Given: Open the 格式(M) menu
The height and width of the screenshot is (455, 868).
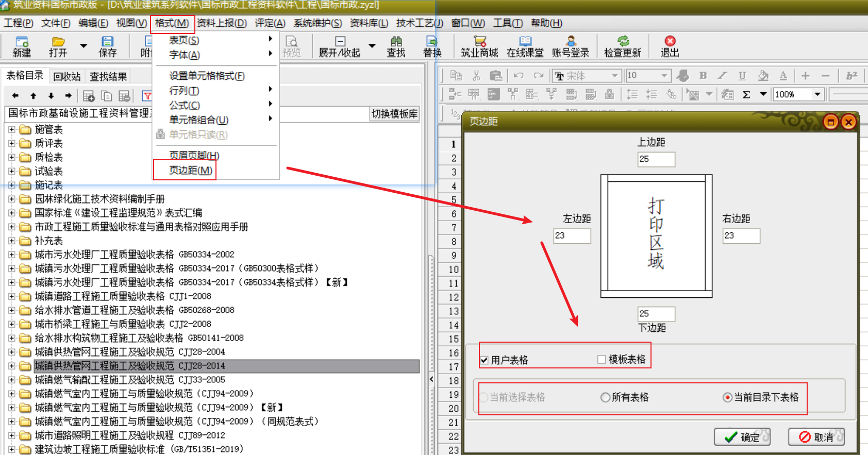Looking at the screenshot, I should click(x=172, y=23).
